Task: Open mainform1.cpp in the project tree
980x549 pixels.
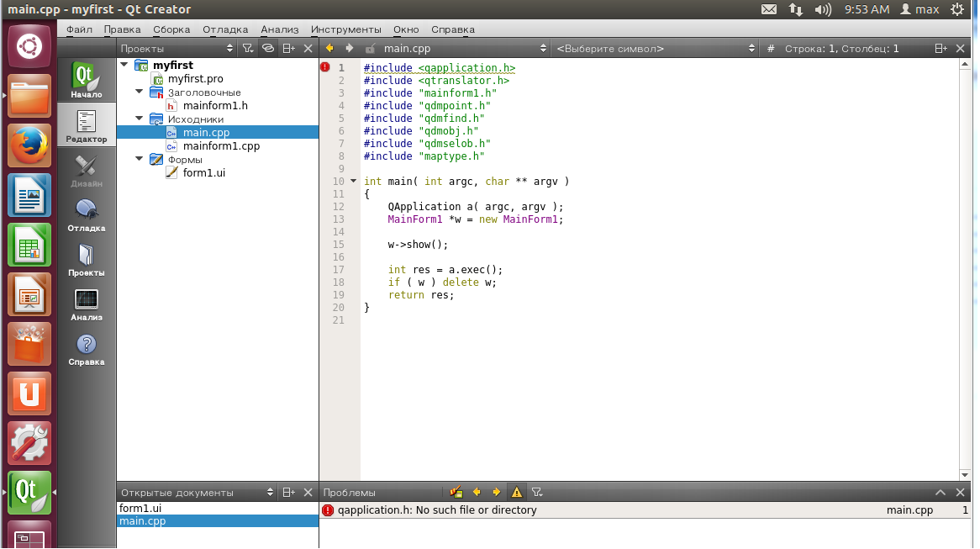Action: pos(221,146)
